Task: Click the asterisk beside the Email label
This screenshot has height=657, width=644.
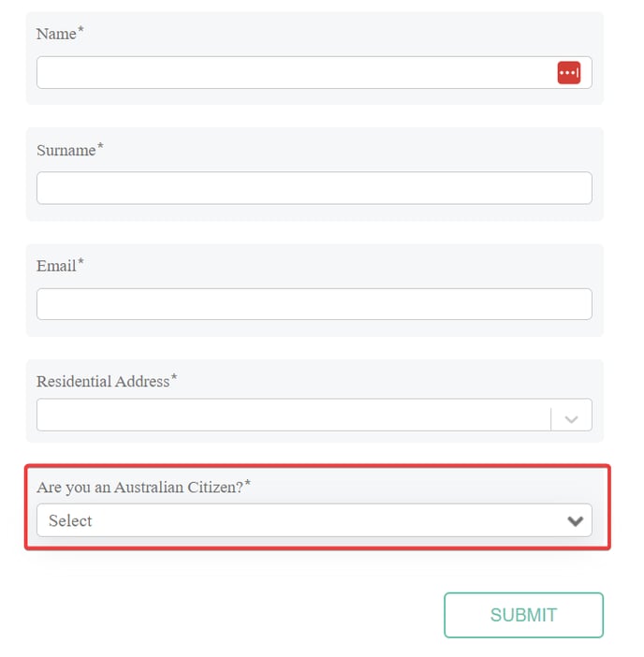Action: click(x=80, y=261)
